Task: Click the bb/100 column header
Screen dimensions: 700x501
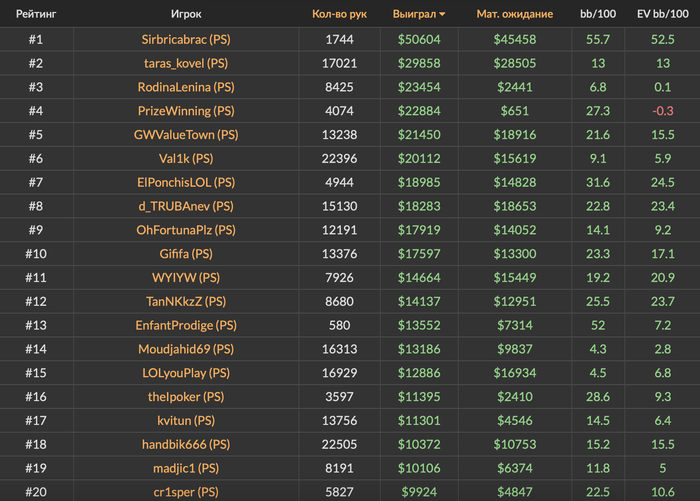Action: (x=599, y=14)
